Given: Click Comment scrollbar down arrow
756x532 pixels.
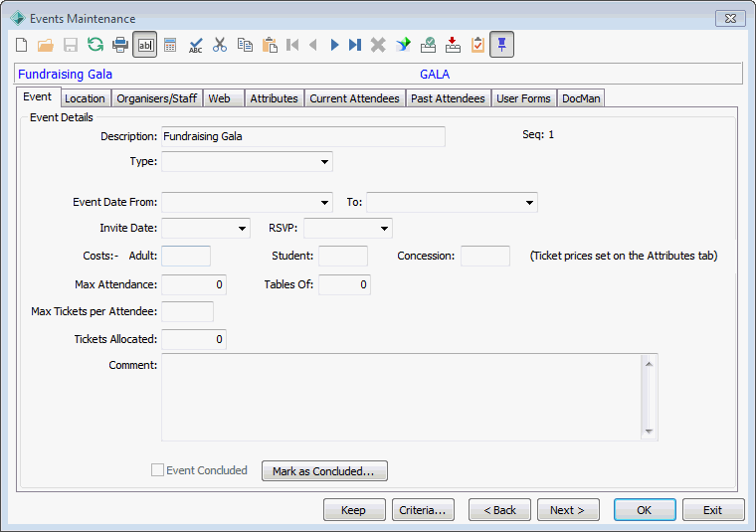Looking at the screenshot, I should (x=649, y=431).
